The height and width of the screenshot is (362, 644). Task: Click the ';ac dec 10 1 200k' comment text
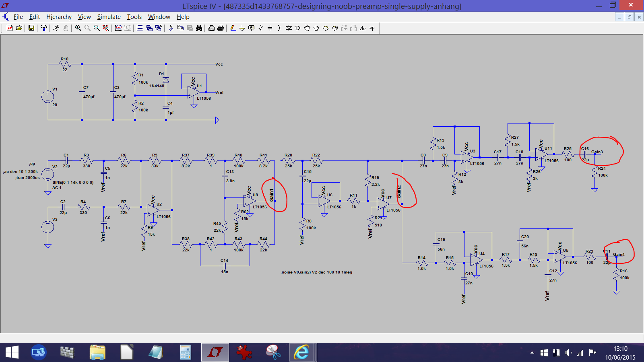coord(20,172)
